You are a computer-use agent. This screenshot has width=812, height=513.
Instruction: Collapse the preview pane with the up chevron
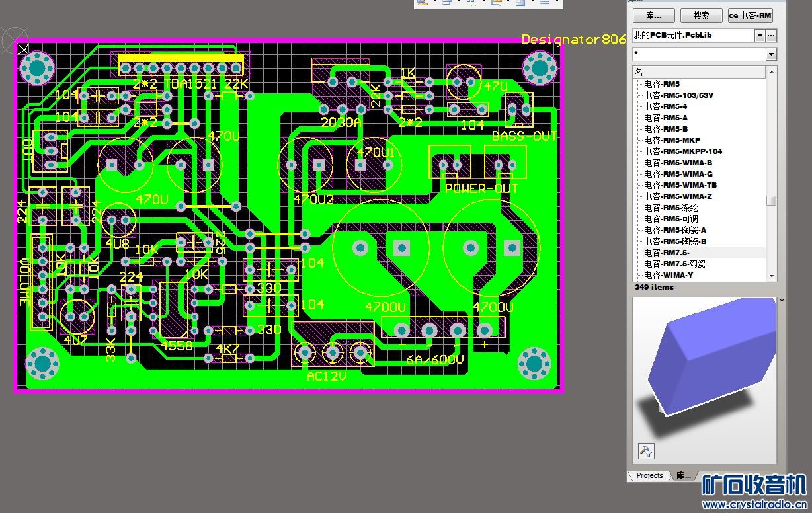(x=782, y=301)
